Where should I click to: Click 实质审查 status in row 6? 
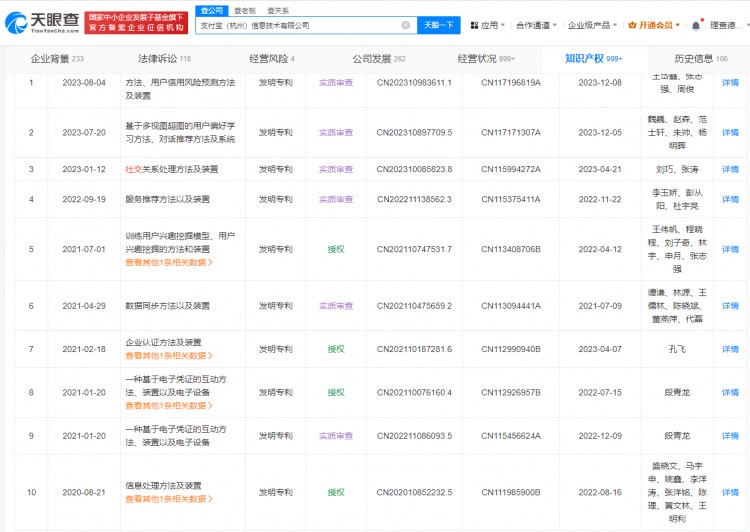pos(336,306)
